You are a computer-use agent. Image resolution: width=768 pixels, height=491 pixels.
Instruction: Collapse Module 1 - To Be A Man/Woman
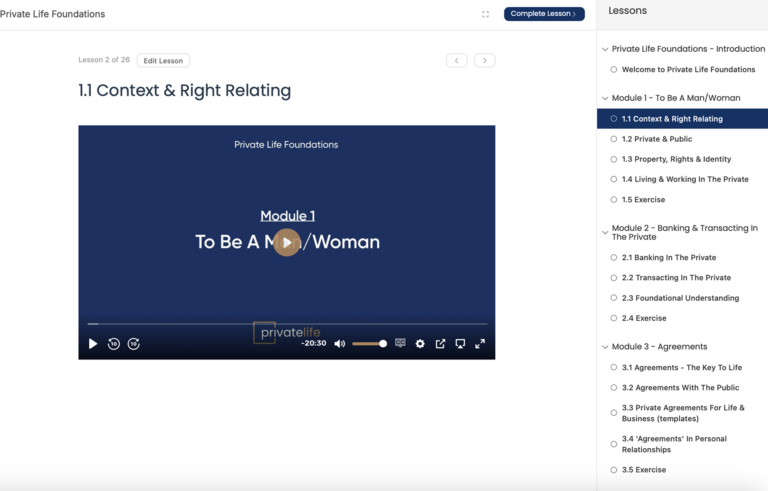[605, 98]
